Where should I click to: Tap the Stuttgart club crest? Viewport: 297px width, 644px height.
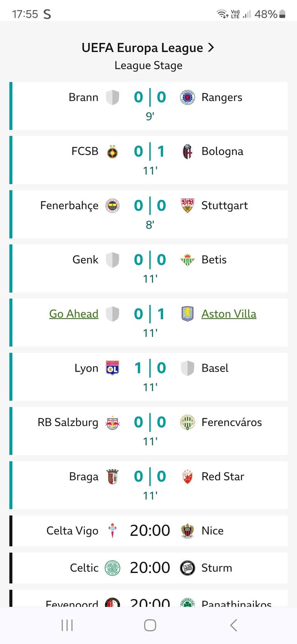coord(188,206)
